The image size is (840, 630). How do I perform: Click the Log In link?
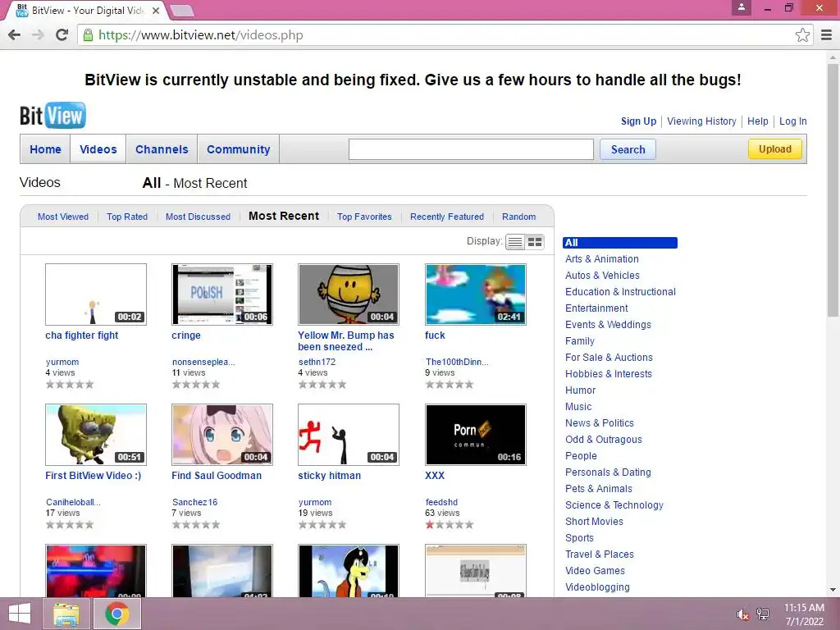tap(793, 121)
